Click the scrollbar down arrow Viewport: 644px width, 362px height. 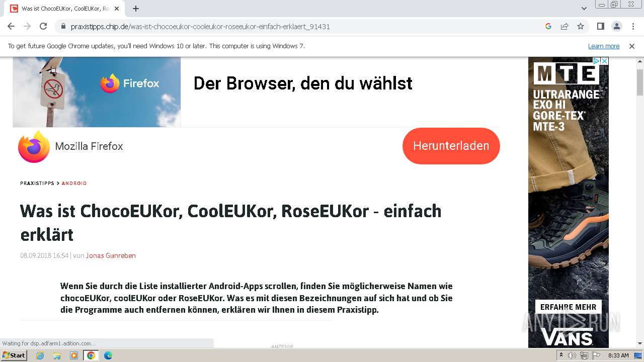pyautogui.click(x=640, y=343)
